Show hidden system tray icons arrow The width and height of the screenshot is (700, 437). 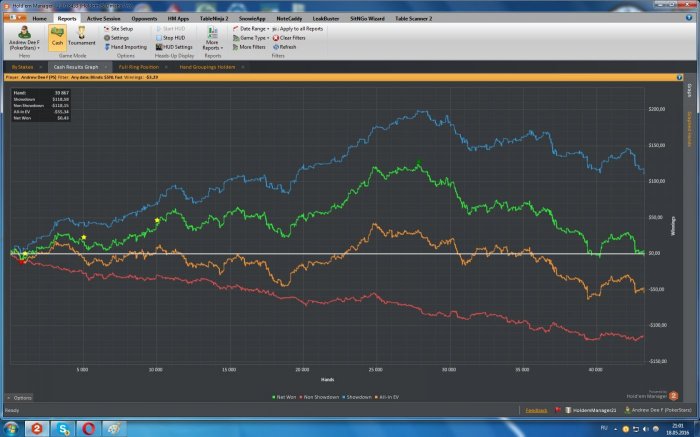616,429
